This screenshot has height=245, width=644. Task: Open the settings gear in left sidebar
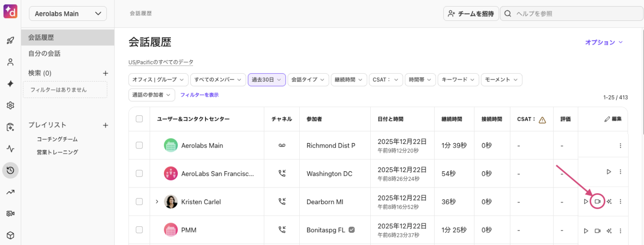tap(11, 105)
